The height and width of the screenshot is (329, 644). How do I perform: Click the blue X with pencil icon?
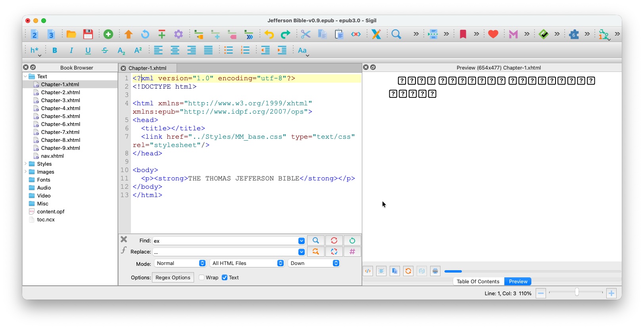(x=376, y=35)
